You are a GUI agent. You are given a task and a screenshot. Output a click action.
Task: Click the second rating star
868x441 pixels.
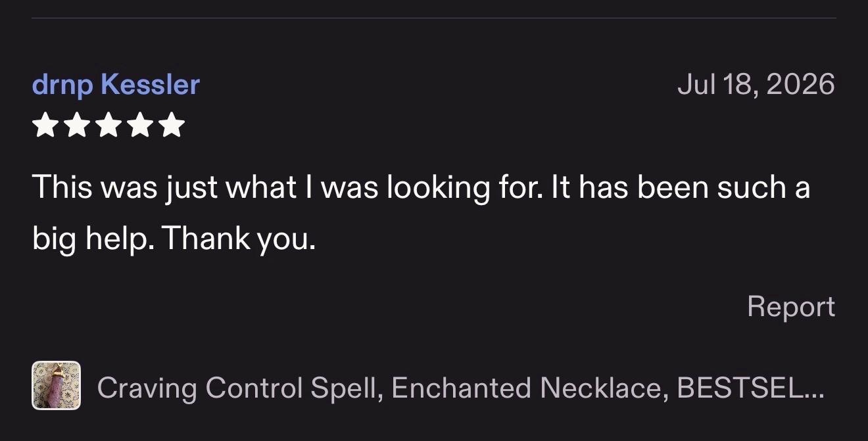pyautogui.click(x=76, y=125)
